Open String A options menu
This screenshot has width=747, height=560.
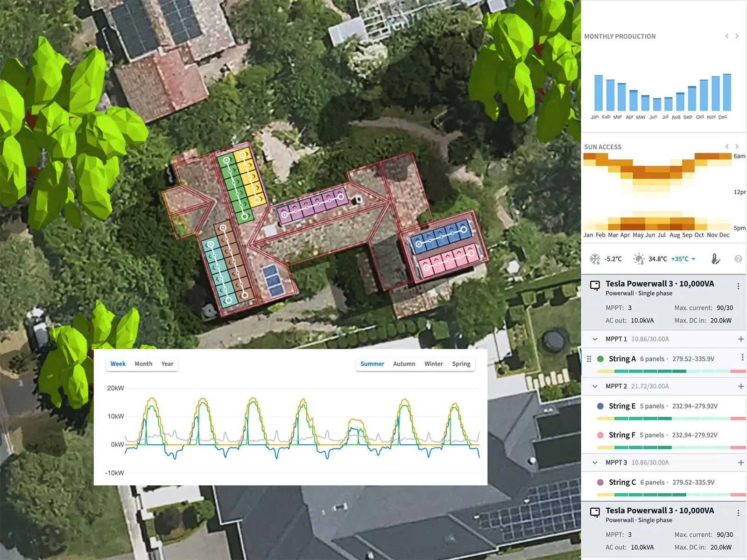(742, 357)
